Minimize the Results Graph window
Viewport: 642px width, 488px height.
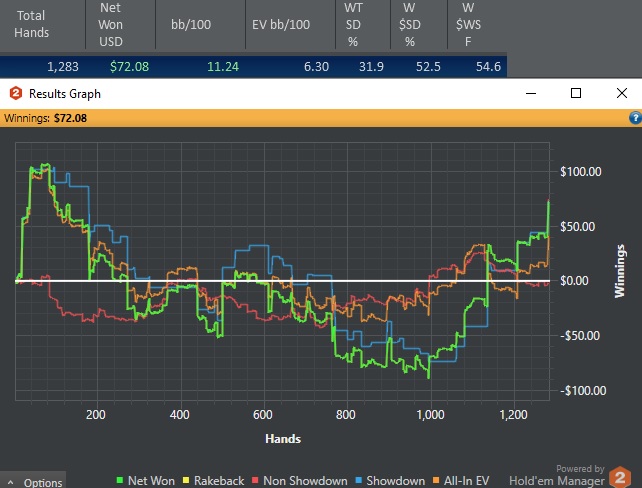point(531,93)
